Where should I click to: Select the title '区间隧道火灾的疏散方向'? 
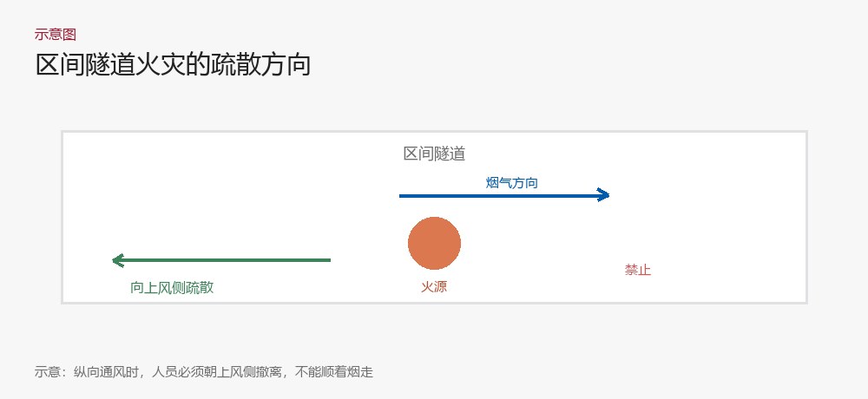pos(173,65)
